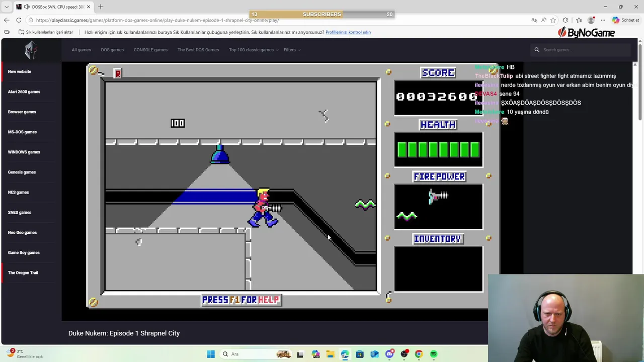This screenshot has width=644, height=362.
Task: Click the subscribers goal progress bar
Action: [x=322, y=14]
